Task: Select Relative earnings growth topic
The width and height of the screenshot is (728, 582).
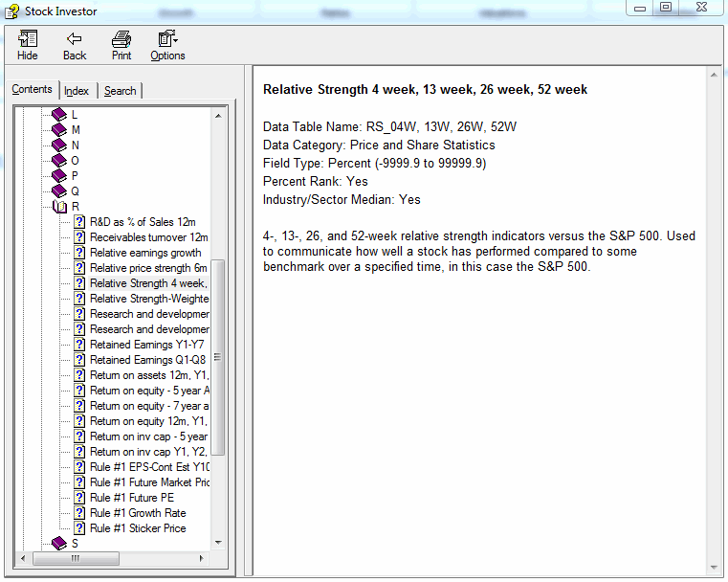Action: coord(145,253)
